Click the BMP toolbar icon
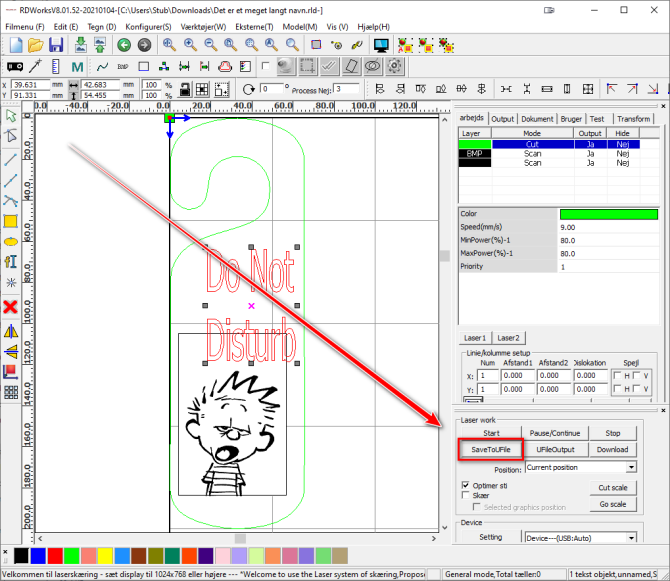The width and height of the screenshot is (670, 581). pos(123,67)
